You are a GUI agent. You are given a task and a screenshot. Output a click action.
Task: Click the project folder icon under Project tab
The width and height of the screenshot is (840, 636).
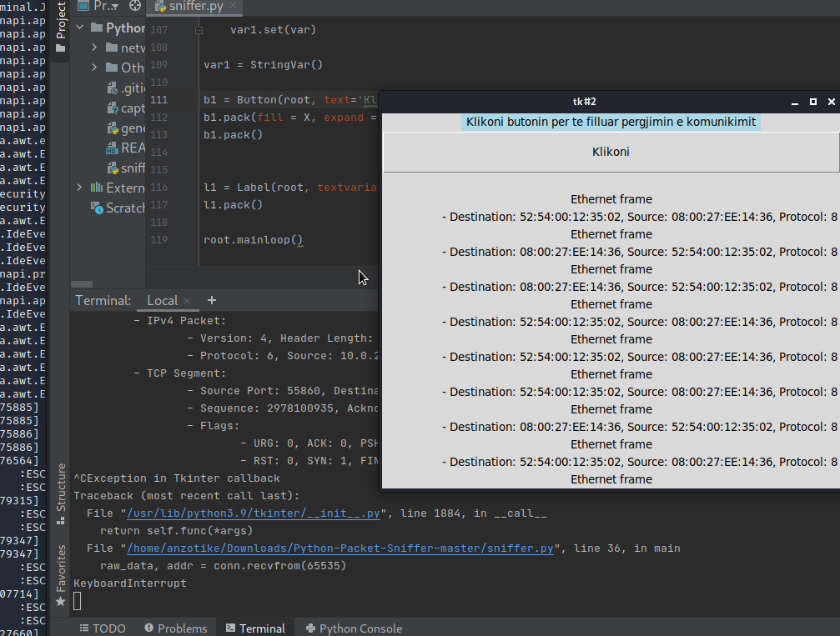pyautogui.click(x=61, y=48)
